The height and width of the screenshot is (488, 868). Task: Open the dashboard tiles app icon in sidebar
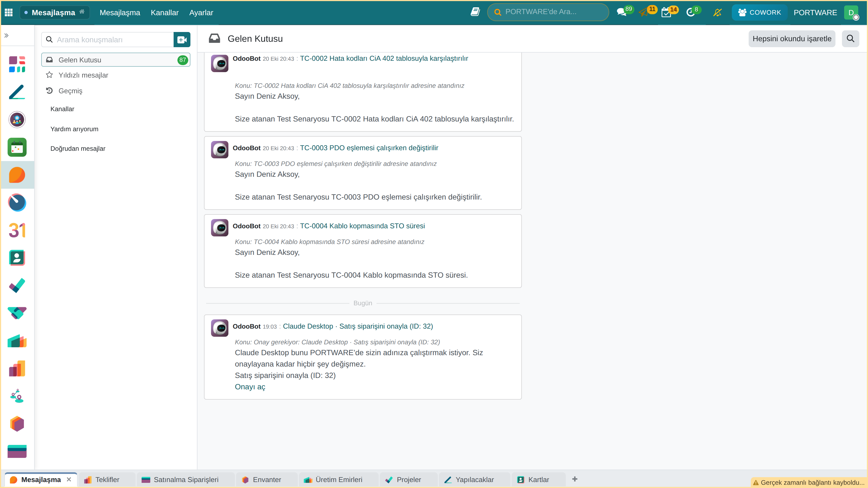pos(17,64)
